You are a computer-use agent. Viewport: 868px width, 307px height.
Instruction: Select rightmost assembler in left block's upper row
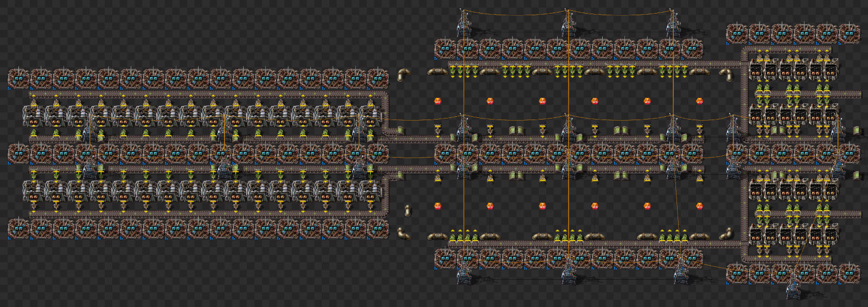pos(370,116)
